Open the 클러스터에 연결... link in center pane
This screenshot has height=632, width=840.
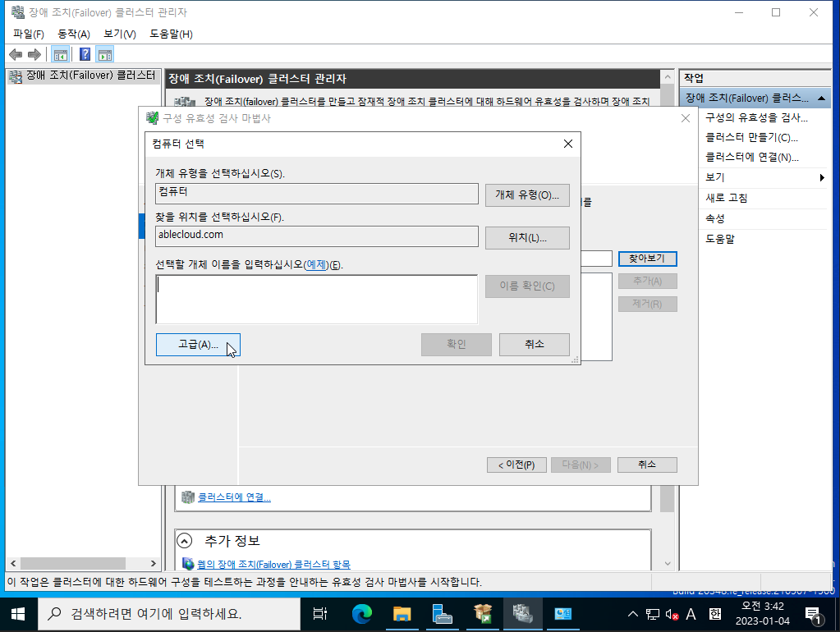pos(234,497)
